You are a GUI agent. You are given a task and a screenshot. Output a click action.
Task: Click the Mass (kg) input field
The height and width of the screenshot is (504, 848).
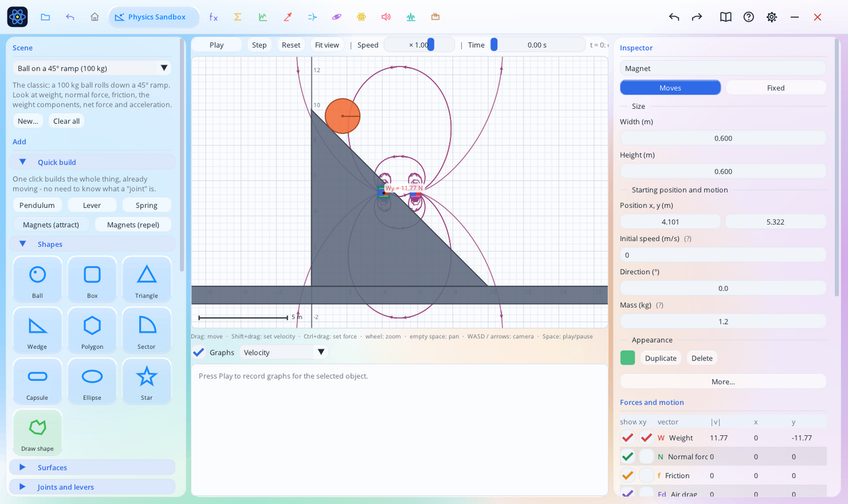click(x=723, y=321)
